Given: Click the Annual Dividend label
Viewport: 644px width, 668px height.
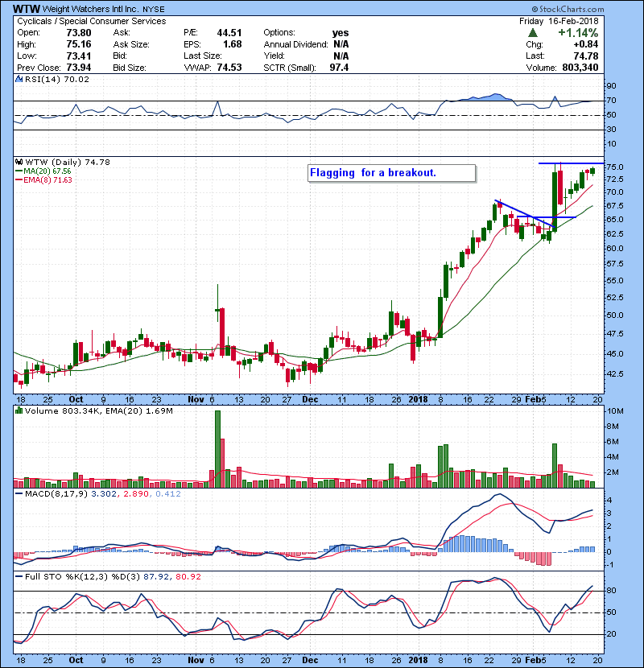Looking at the screenshot, I should click(295, 44).
